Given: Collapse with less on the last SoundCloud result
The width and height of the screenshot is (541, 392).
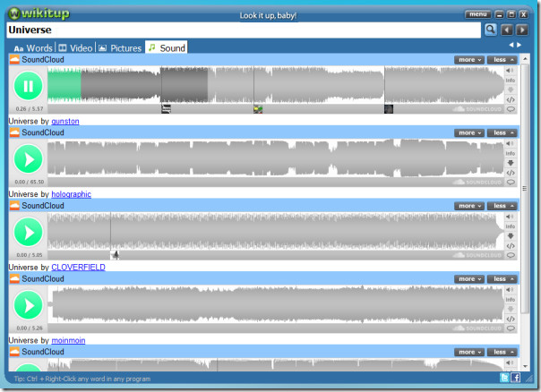Looking at the screenshot, I should pyautogui.click(x=502, y=353).
